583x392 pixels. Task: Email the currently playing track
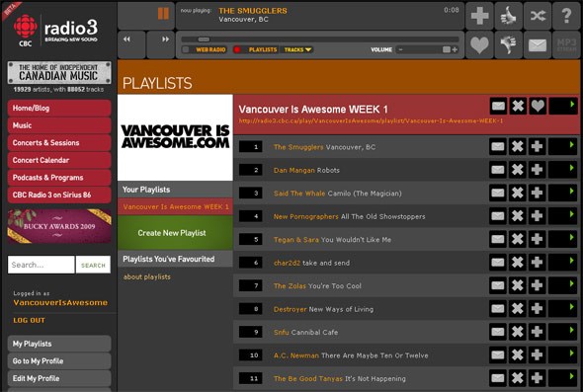pos(538,45)
